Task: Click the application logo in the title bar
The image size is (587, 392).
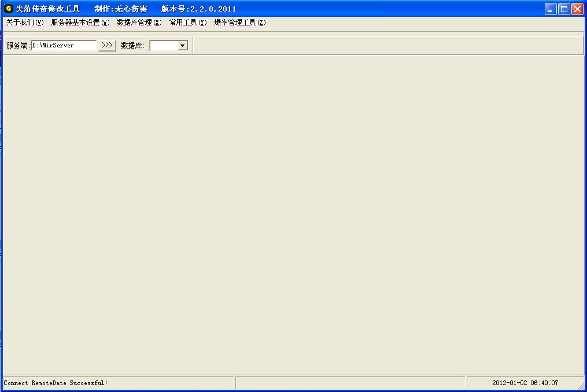Action: tap(8, 8)
